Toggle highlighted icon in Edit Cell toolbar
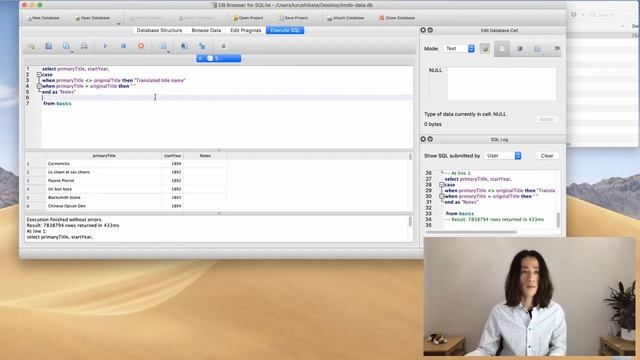 [502, 49]
